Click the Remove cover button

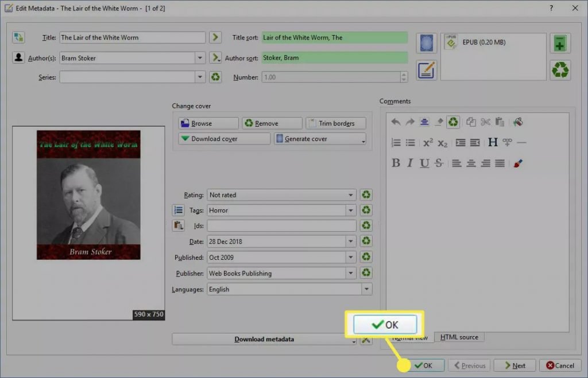(272, 123)
